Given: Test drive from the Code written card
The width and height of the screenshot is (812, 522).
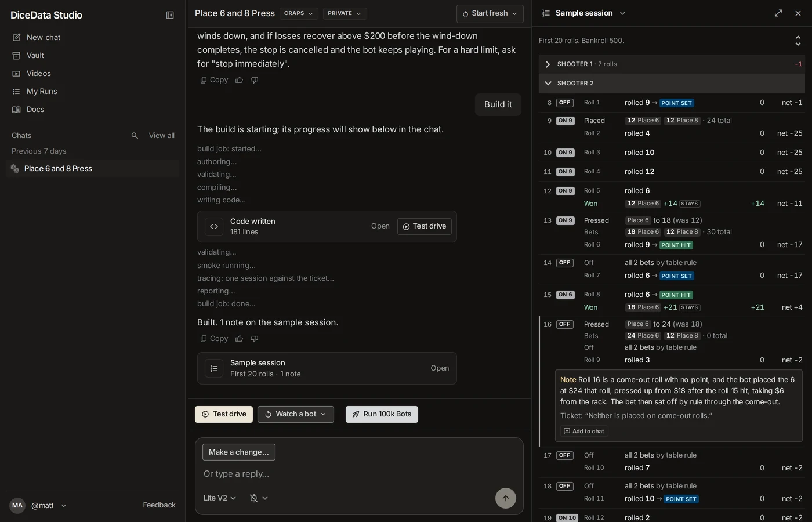Looking at the screenshot, I should (x=425, y=226).
